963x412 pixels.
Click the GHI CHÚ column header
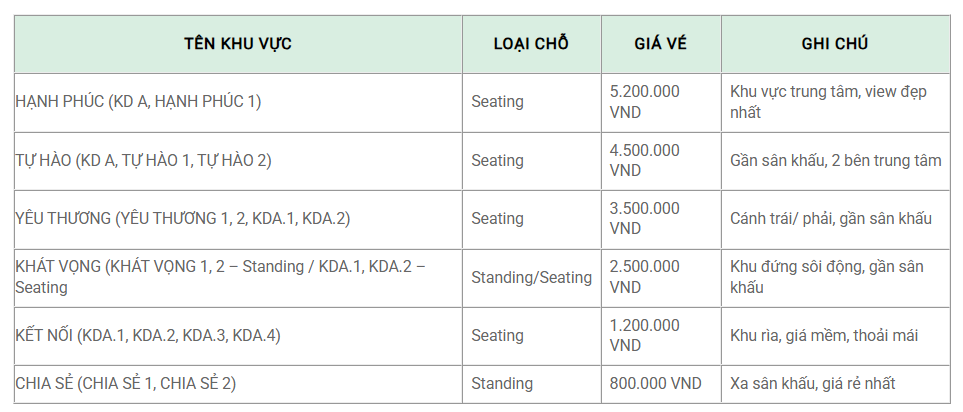coord(835,44)
